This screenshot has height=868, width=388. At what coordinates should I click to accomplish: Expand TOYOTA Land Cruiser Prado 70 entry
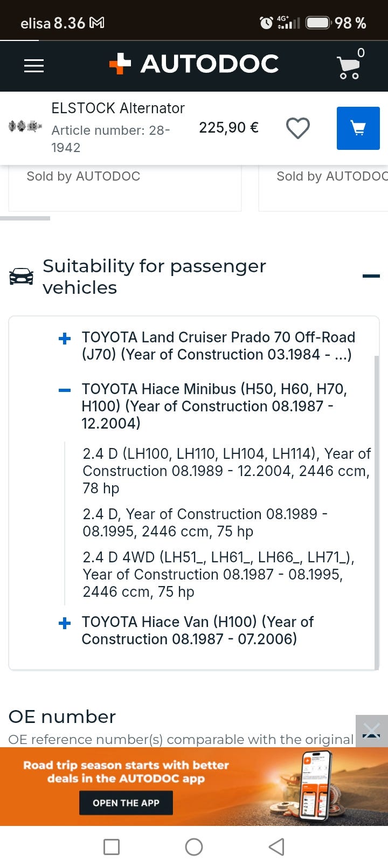pos(65,339)
